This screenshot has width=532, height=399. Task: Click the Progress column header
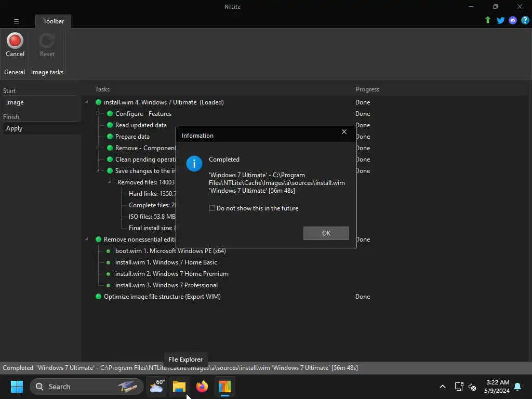pyautogui.click(x=367, y=89)
